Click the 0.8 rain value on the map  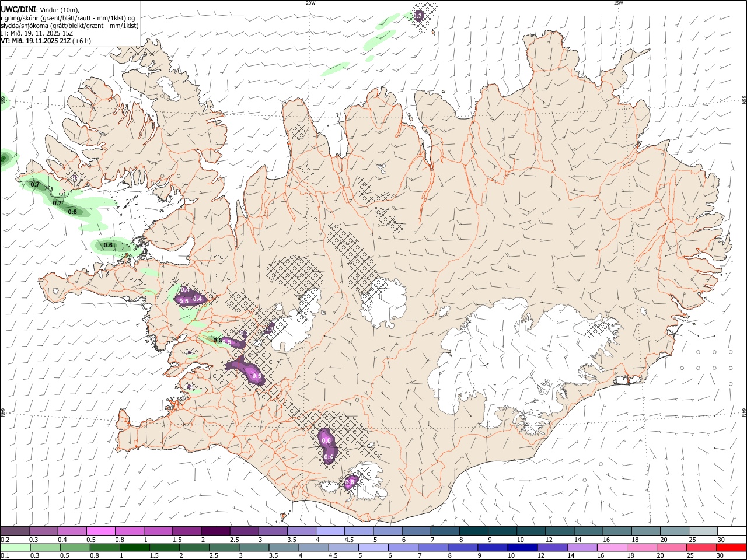pyautogui.click(x=72, y=212)
